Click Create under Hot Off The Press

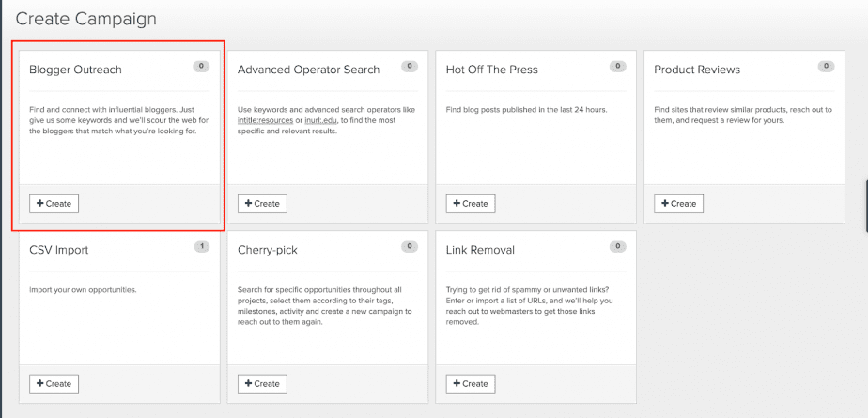(471, 203)
